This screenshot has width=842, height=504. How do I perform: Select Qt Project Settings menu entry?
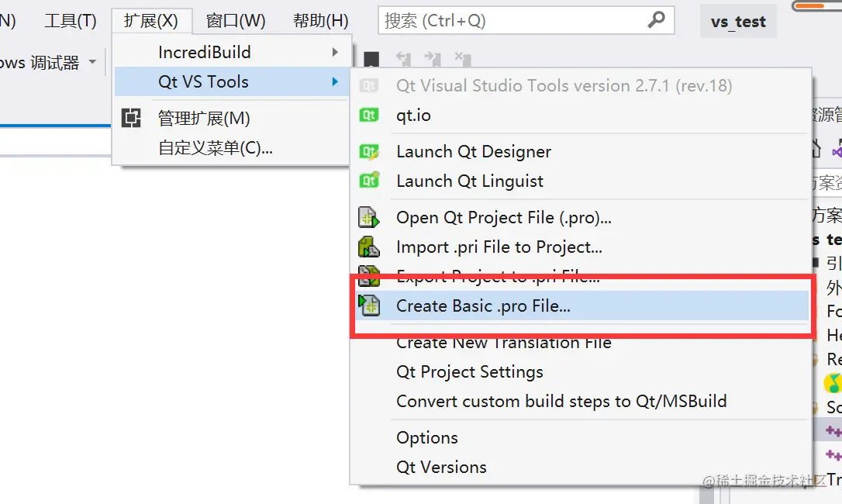[x=470, y=372]
